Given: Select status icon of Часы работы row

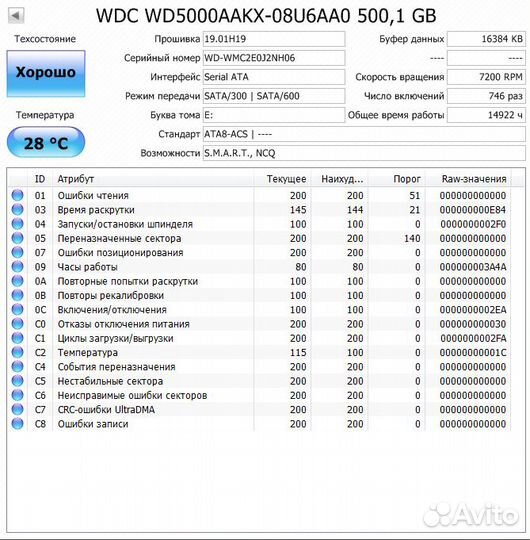Looking at the screenshot, I should (18, 267).
